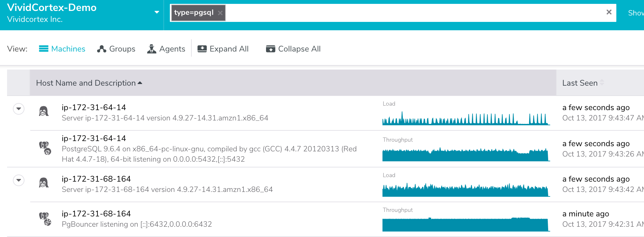Click 'Server ip-172-31-68-164 version' description
This screenshot has height=237, width=644.
[x=167, y=190]
